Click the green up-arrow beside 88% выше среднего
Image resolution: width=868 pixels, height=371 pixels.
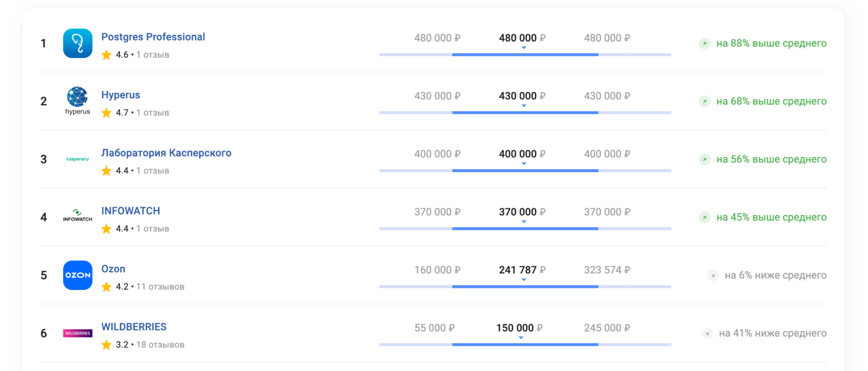704,43
